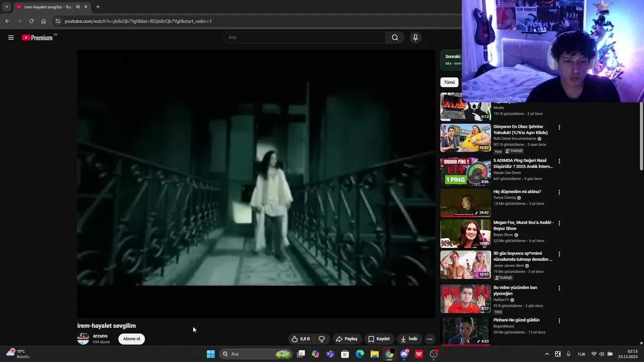This screenshot has width=644, height=362.
Task: Open Hiç düşmedim mi aklına thumbnail
Action: (x=465, y=203)
